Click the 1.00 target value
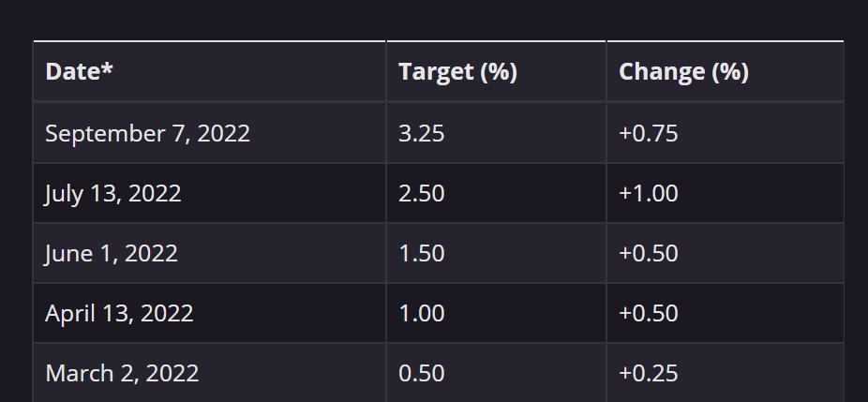868x402 pixels. [x=421, y=313]
